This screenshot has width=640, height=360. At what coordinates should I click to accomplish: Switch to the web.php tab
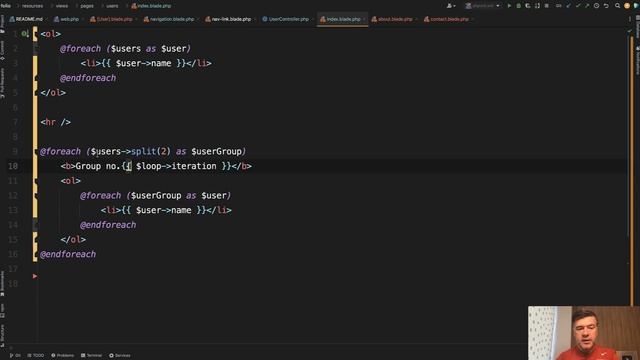tap(67, 19)
